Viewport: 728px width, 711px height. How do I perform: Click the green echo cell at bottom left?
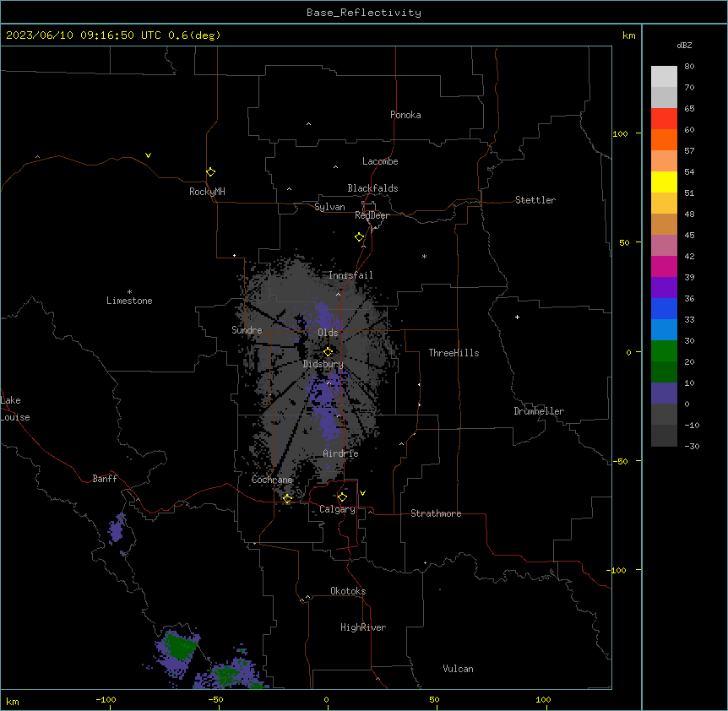[180, 647]
